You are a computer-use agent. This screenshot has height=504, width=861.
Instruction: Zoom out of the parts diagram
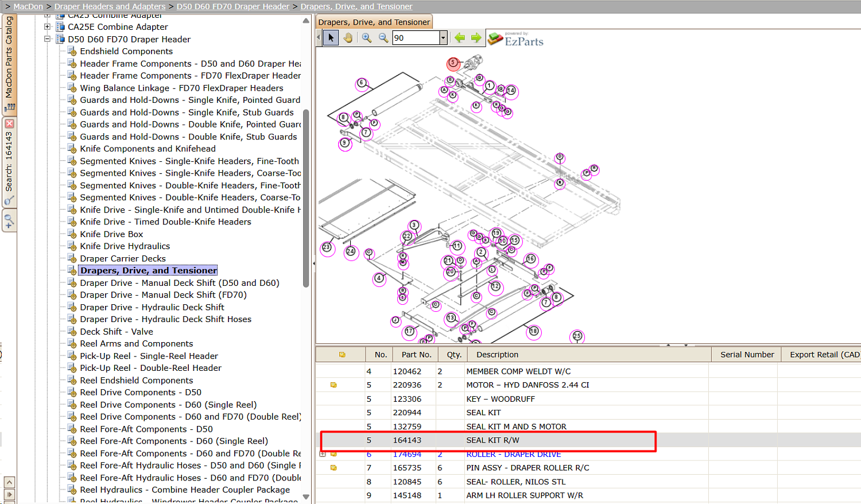[x=383, y=38]
